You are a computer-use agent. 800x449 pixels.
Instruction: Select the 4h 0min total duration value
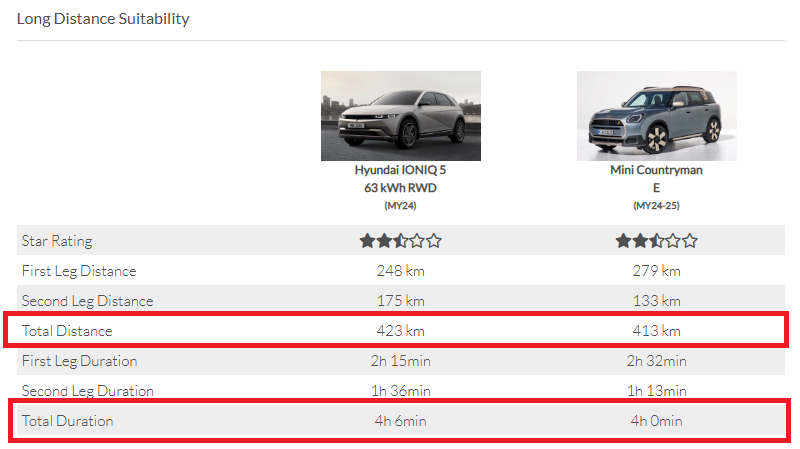point(656,421)
